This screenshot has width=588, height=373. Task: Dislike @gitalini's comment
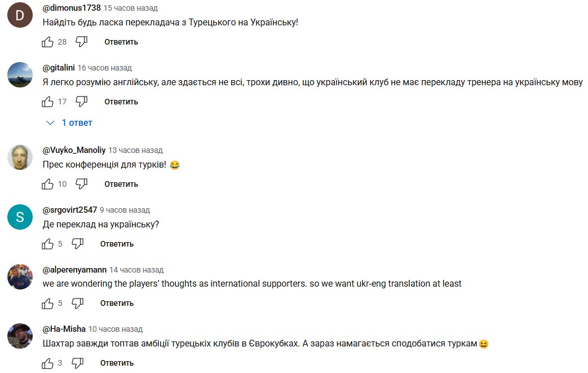[x=82, y=102]
